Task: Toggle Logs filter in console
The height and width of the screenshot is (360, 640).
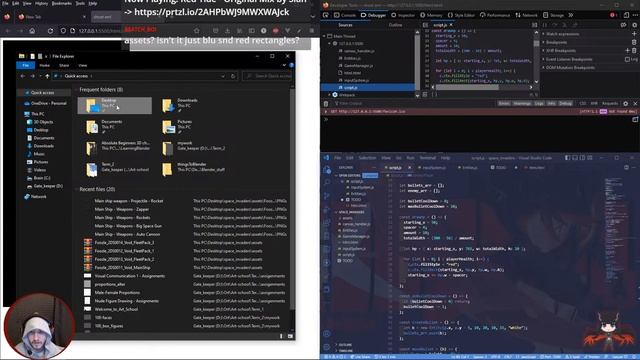Action: (539, 104)
